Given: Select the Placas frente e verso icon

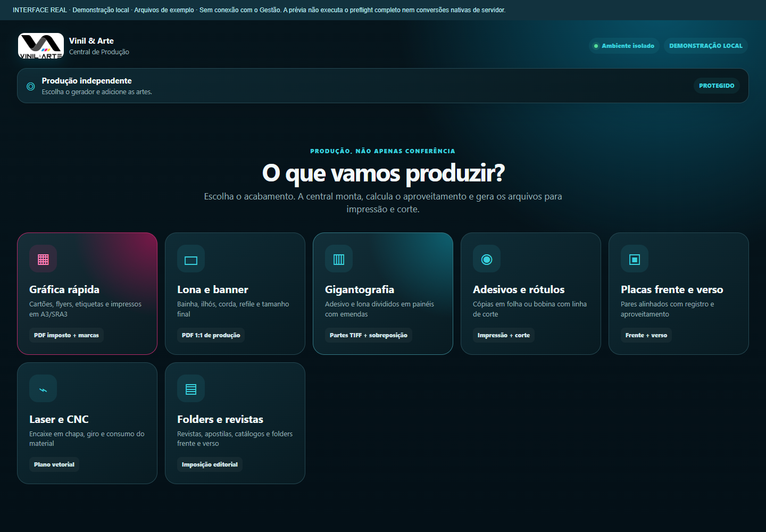Looking at the screenshot, I should (x=635, y=259).
